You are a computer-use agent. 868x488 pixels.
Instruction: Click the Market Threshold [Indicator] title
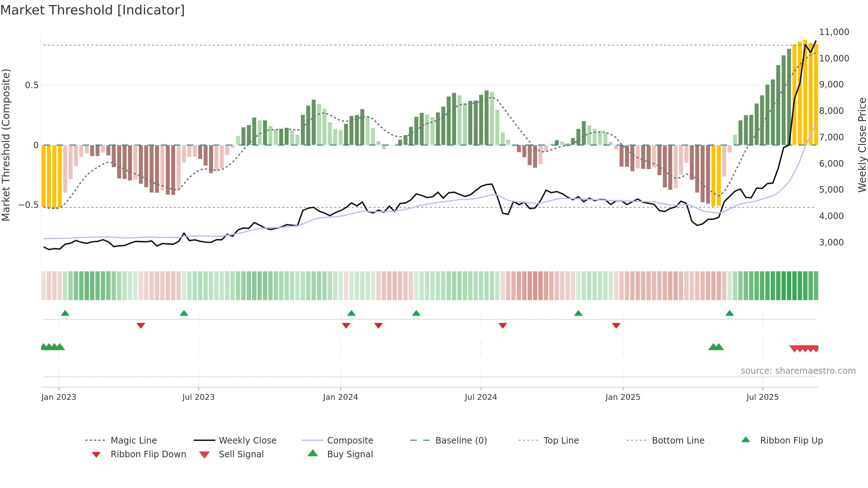(x=93, y=10)
